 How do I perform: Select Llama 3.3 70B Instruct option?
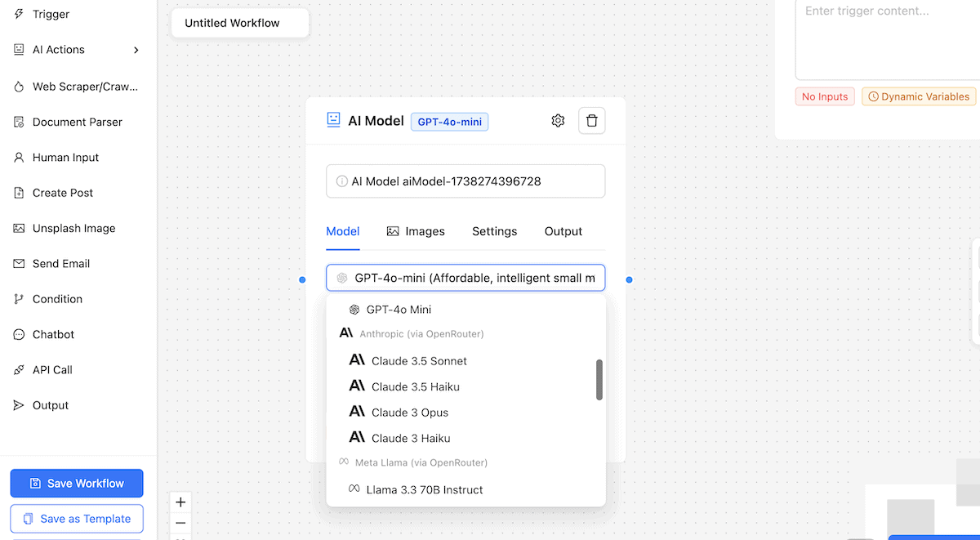coord(465,489)
